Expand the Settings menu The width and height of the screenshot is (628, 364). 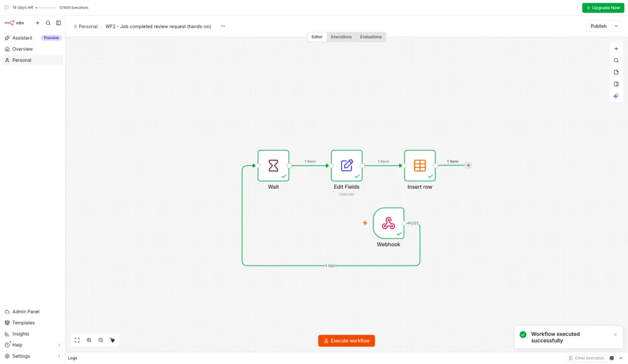pos(32,357)
